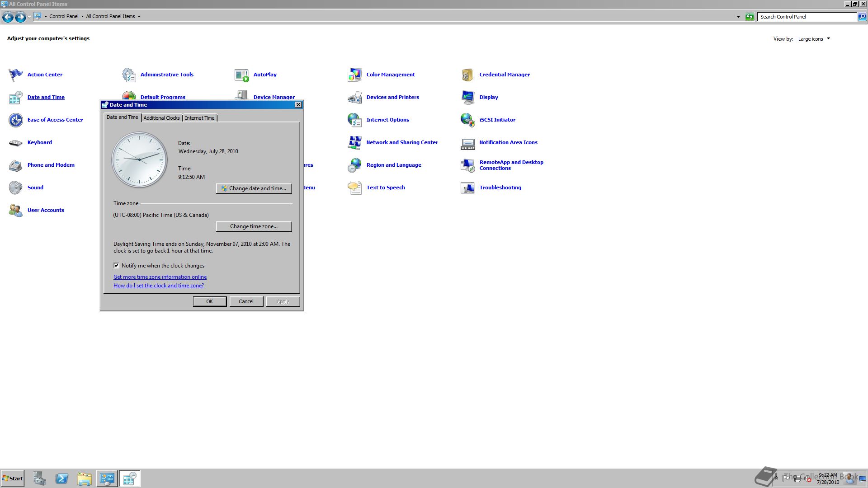The height and width of the screenshot is (488, 868).
Task: Click Control Panel taskbar button
Action: [107, 479]
